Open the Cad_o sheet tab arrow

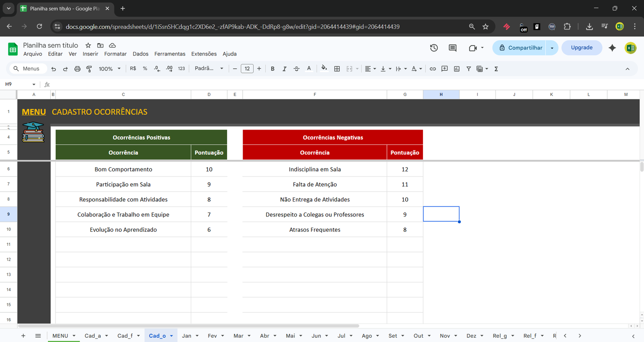tap(171, 336)
